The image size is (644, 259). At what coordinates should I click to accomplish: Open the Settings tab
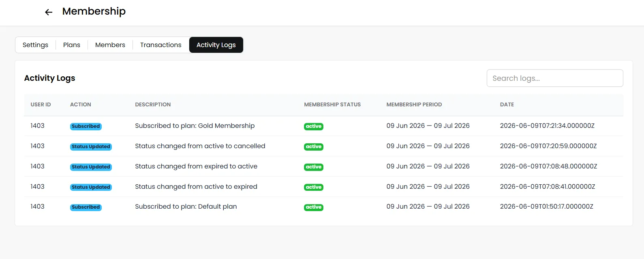pyautogui.click(x=35, y=45)
